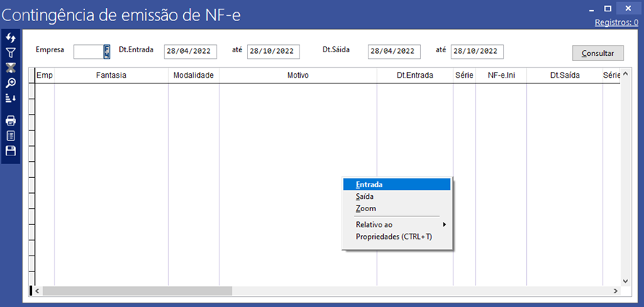The width and height of the screenshot is (644, 307).
Task: Click the remove filter icon
Action: 11,68
